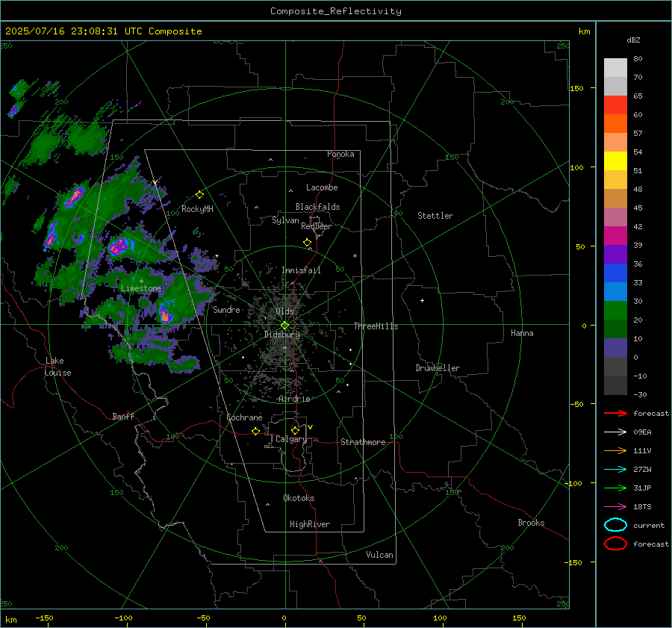Select the magenta 42-39 dBZ color swatch

(615, 235)
